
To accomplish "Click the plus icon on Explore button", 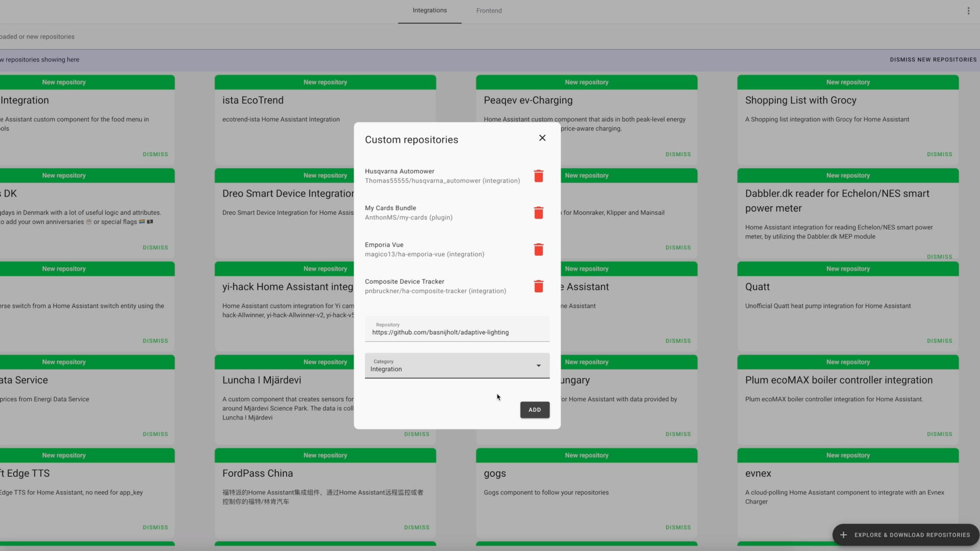I will (x=843, y=535).
